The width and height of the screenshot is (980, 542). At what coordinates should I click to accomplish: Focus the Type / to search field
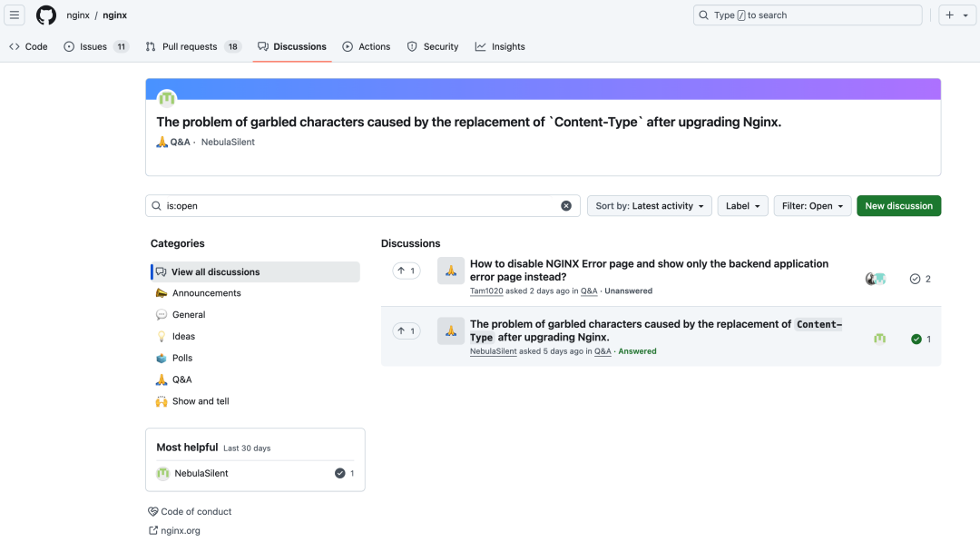click(x=808, y=15)
